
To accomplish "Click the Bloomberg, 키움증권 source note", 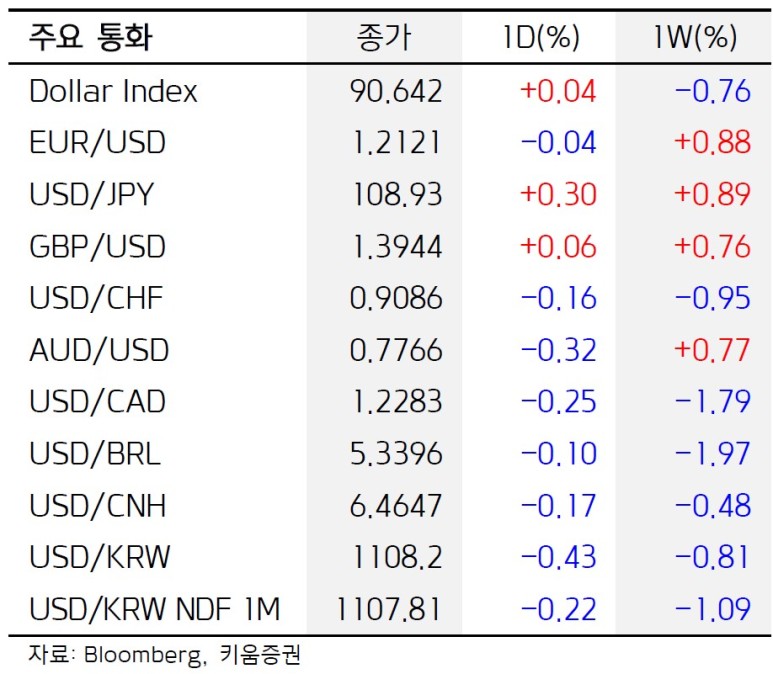I will coord(165,656).
